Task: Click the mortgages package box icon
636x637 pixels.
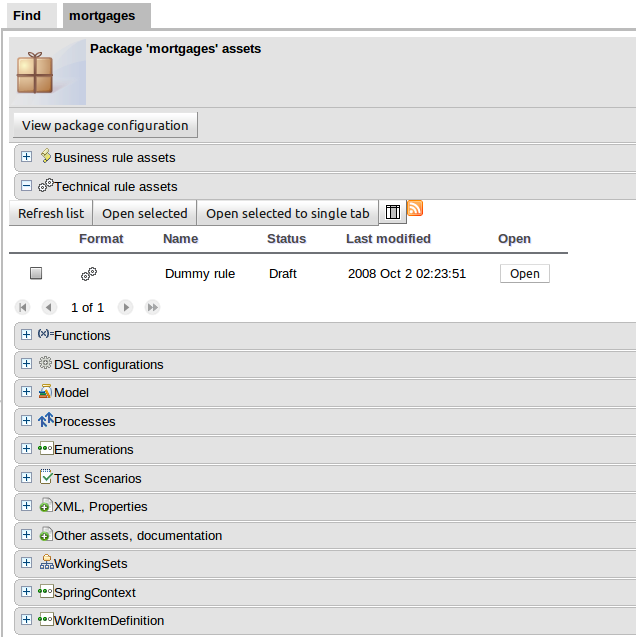Action: pos(35,74)
